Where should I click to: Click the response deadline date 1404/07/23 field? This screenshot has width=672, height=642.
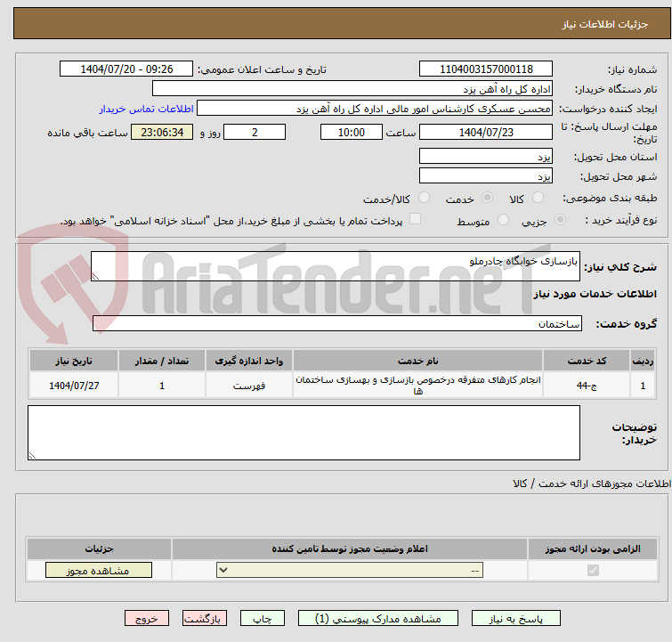(x=486, y=132)
